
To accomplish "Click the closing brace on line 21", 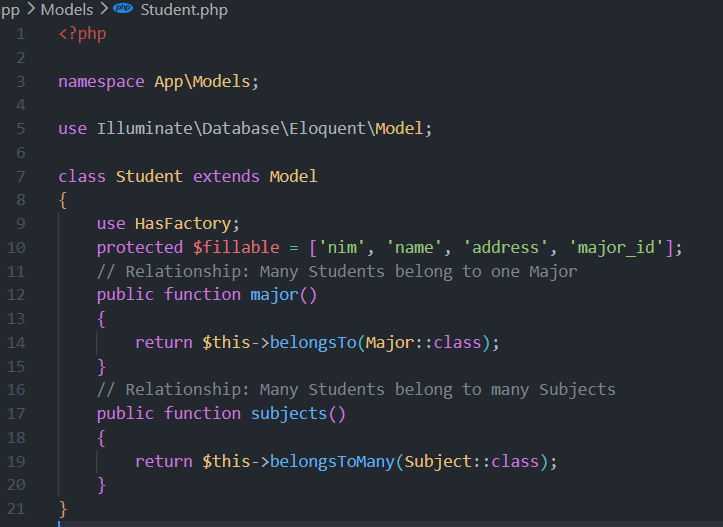I will coord(63,509).
